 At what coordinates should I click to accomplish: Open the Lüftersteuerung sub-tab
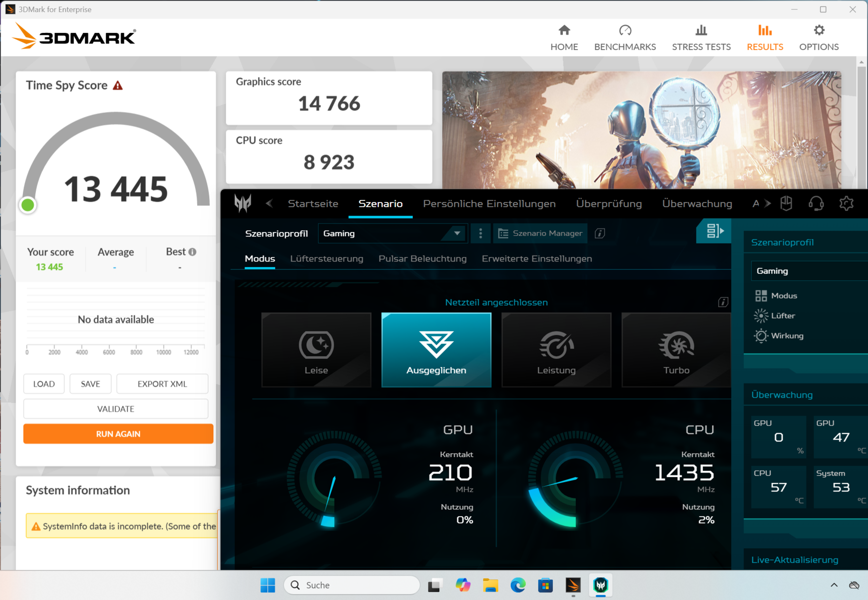pyautogui.click(x=327, y=258)
